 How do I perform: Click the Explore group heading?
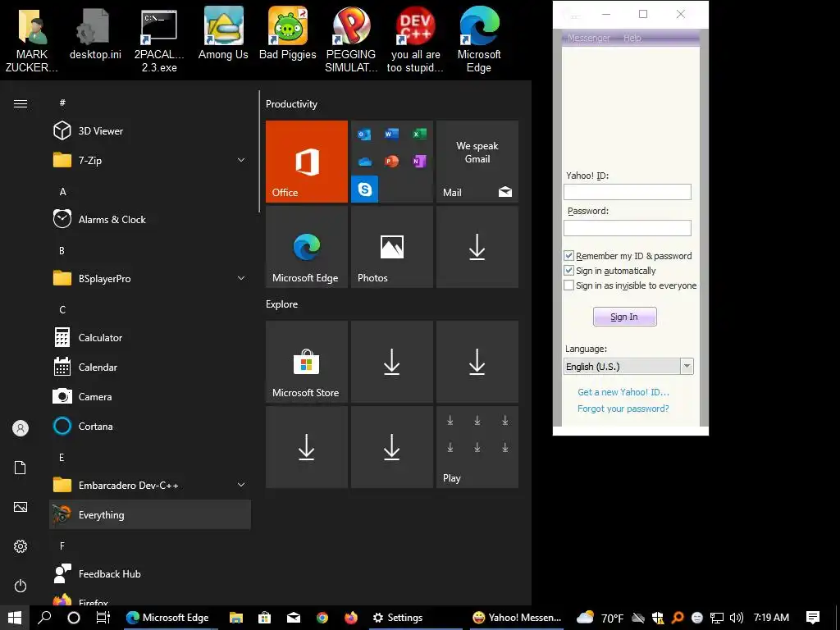[282, 304]
